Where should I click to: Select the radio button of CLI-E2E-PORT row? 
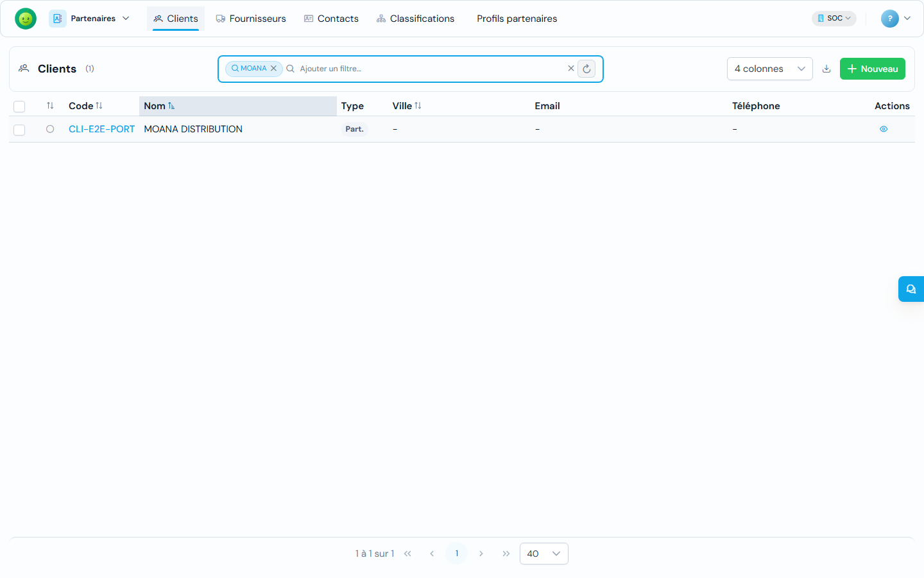pos(50,129)
